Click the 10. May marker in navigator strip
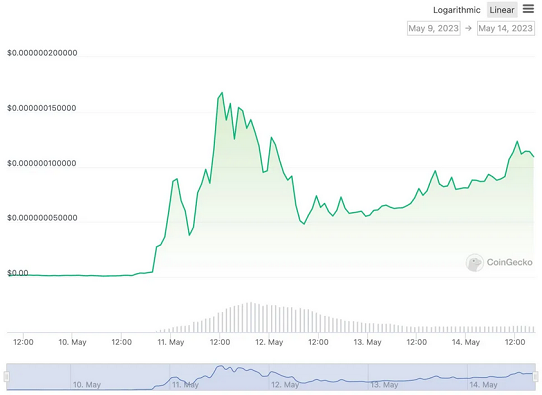 [87, 385]
